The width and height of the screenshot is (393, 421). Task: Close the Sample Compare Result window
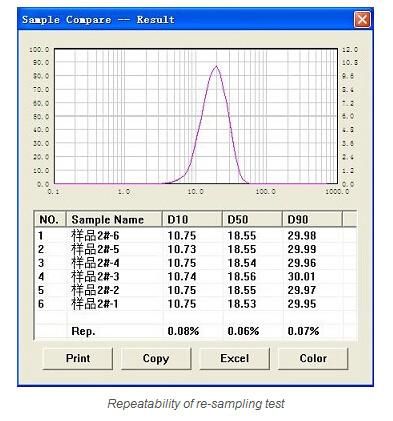coord(362,20)
